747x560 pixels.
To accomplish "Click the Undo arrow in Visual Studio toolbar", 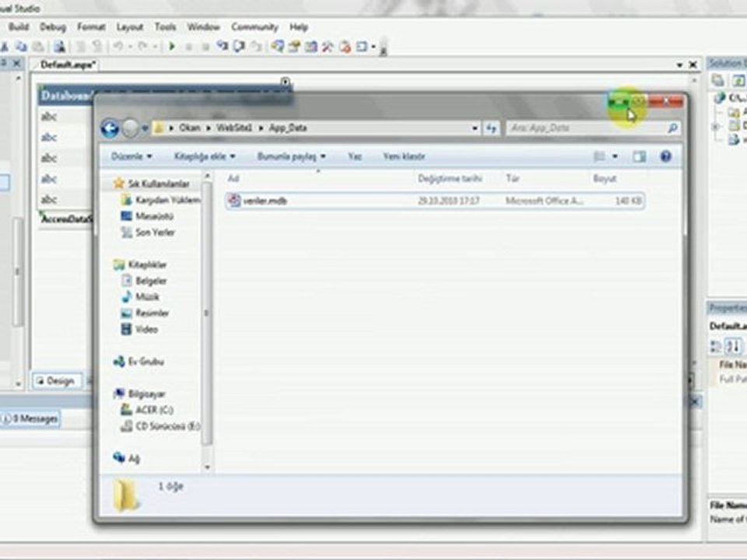I will pyautogui.click(x=118, y=46).
